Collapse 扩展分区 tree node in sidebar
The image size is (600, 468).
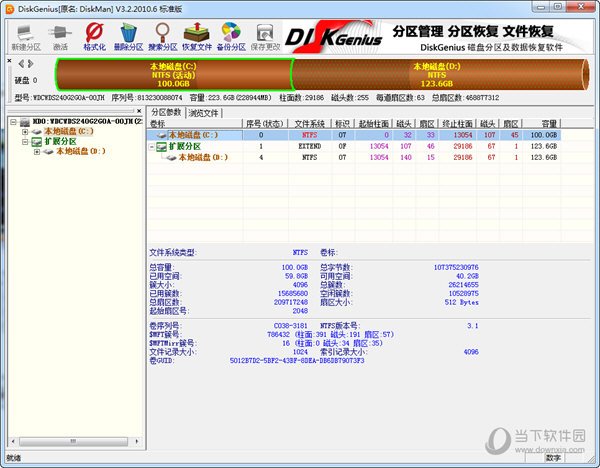click(x=25, y=142)
